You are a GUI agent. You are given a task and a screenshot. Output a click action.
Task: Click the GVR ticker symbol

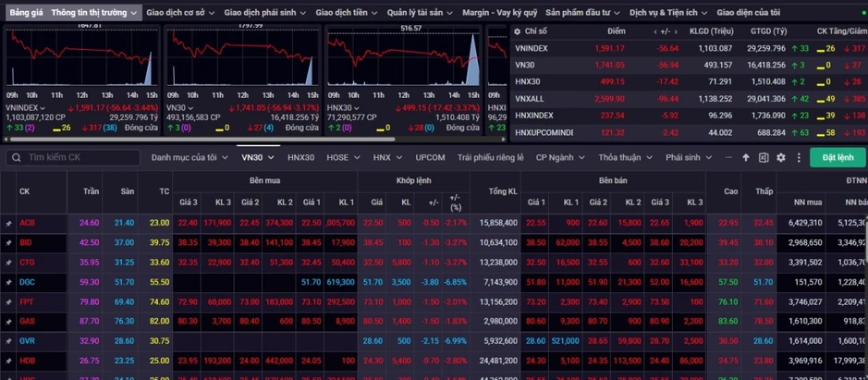coord(27,341)
